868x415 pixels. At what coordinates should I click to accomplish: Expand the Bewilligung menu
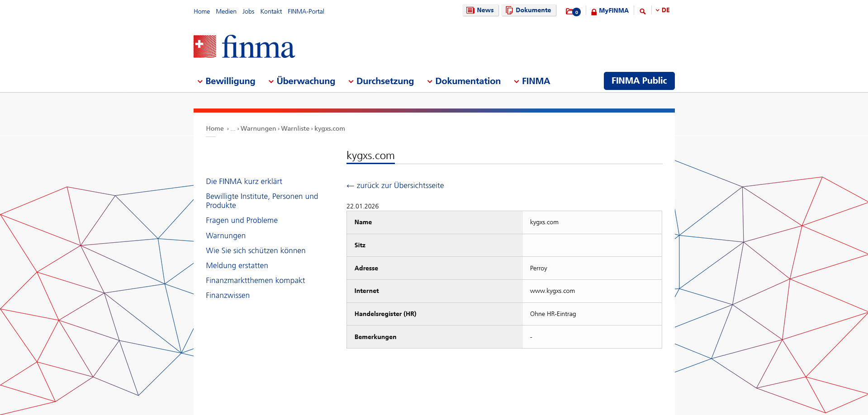click(226, 81)
